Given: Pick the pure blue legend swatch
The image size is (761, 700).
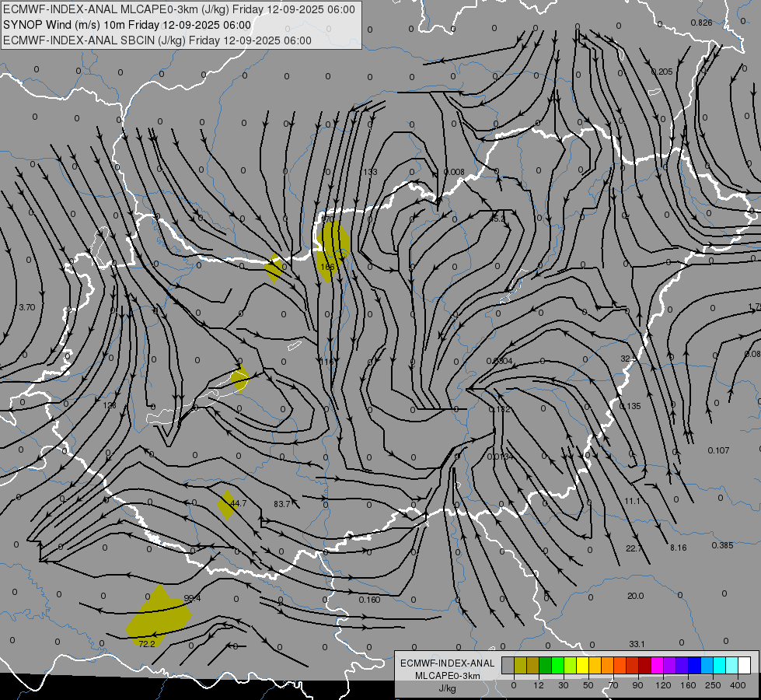Looking at the screenshot, I should pos(695,666).
